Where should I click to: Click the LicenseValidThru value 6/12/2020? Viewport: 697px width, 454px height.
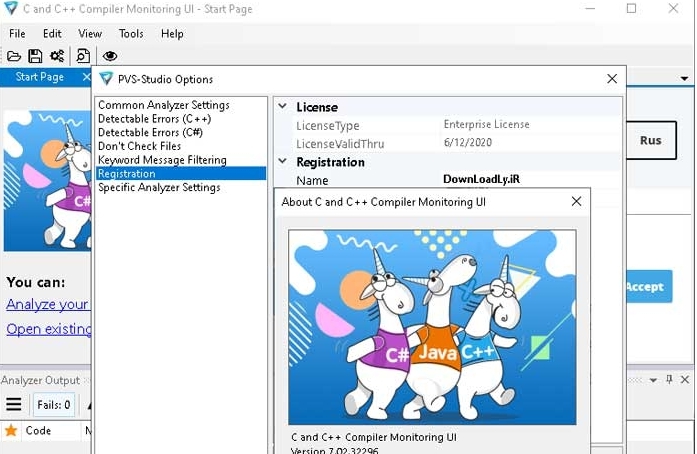pos(468,143)
